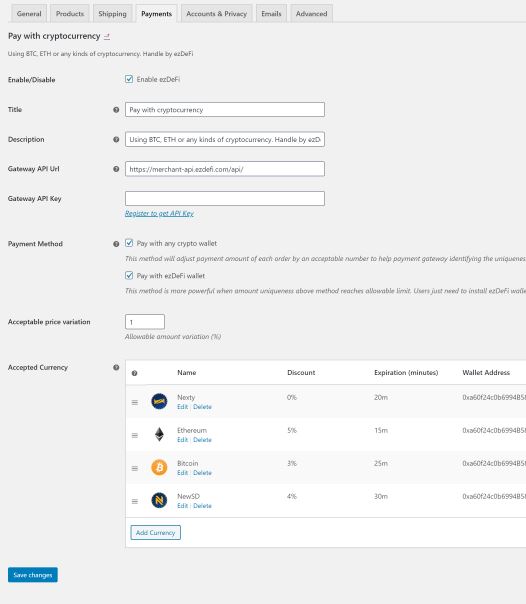Image resolution: width=526 pixels, height=604 pixels.
Task: Click the help icon beside Gateway API Url
Action: click(116, 169)
